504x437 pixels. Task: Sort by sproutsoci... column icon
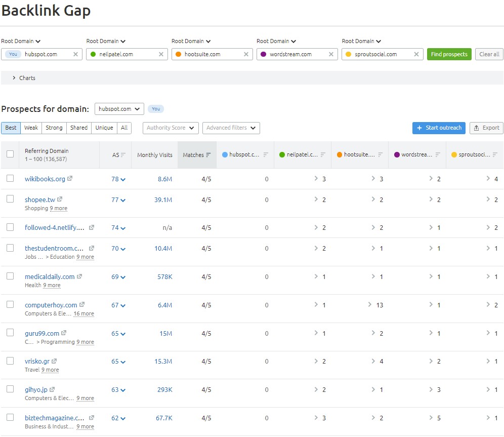[495, 154]
